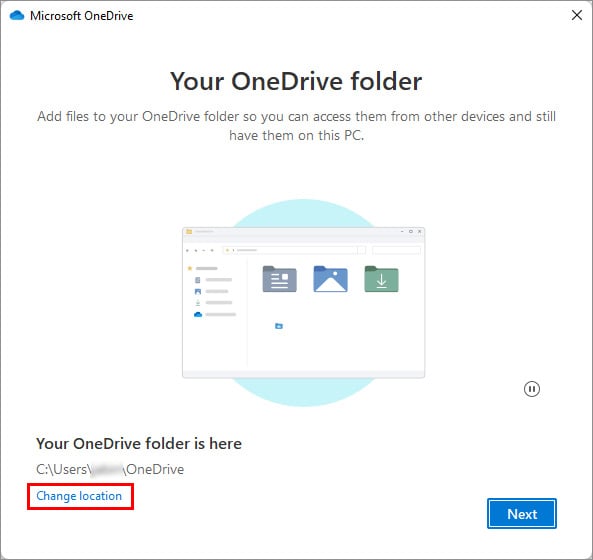The width and height of the screenshot is (593, 560).
Task: Click the folder path C:\Users\...\OneDrive text
Action: pos(110,469)
